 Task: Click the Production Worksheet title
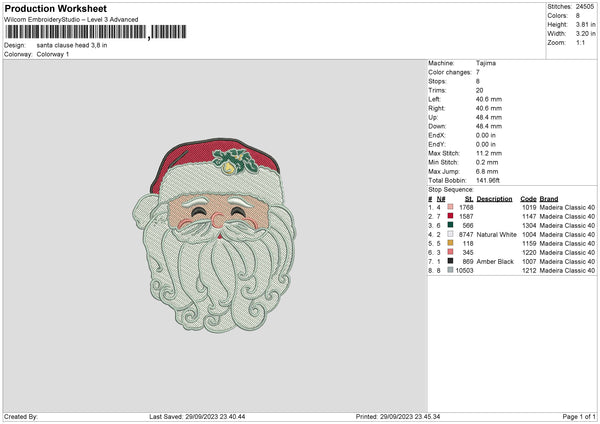(x=55, y=8)
